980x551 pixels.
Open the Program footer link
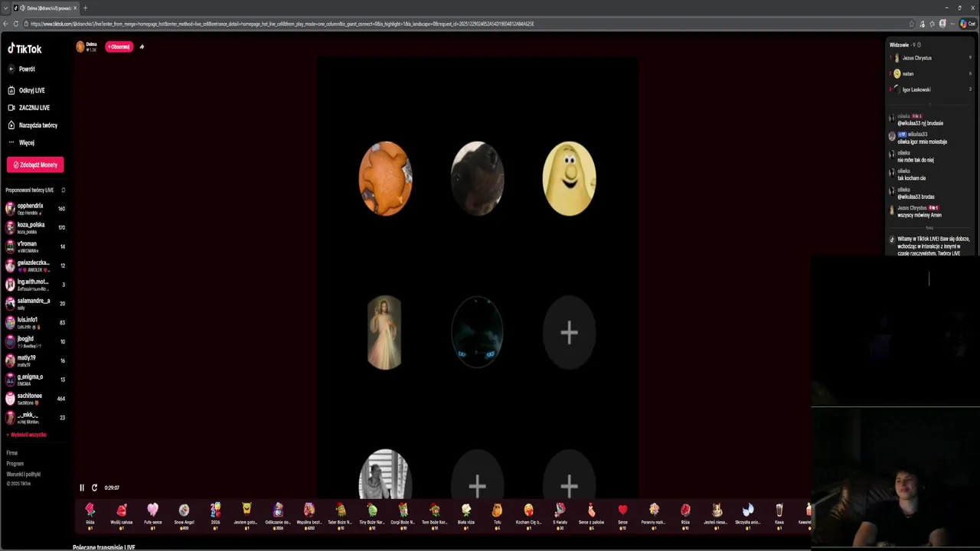click(15, 464)
